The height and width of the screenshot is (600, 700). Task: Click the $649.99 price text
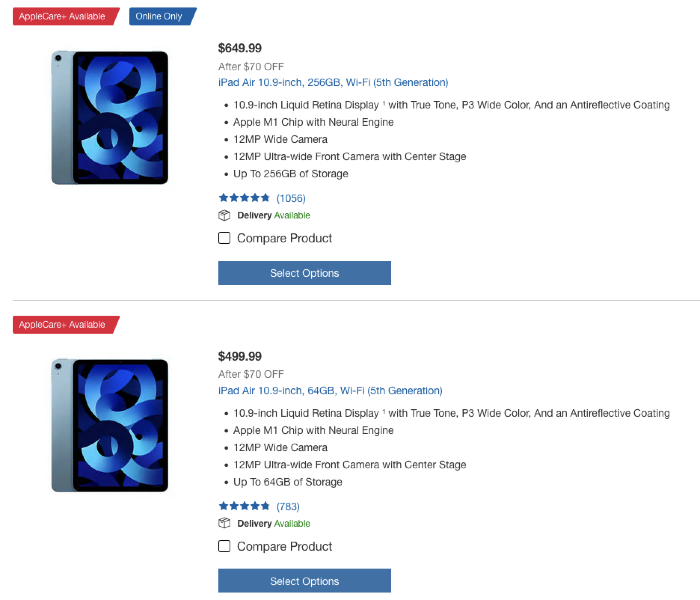click(240, 48)
